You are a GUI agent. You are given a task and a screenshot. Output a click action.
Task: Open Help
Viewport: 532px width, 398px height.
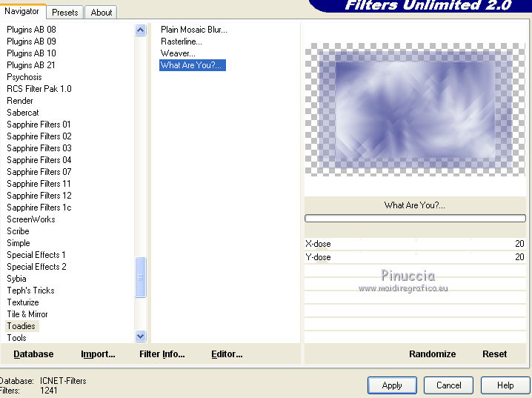pos(505,385)
